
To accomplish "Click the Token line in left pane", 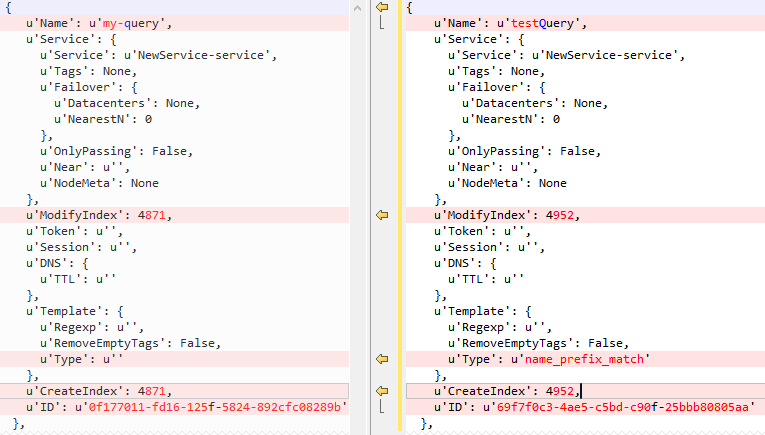I will 75,231.
